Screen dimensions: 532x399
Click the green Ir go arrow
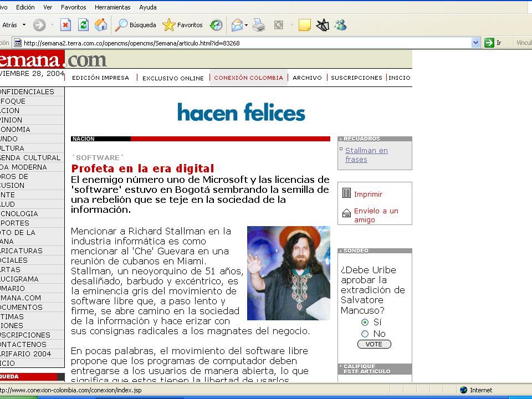coord(489,43)
